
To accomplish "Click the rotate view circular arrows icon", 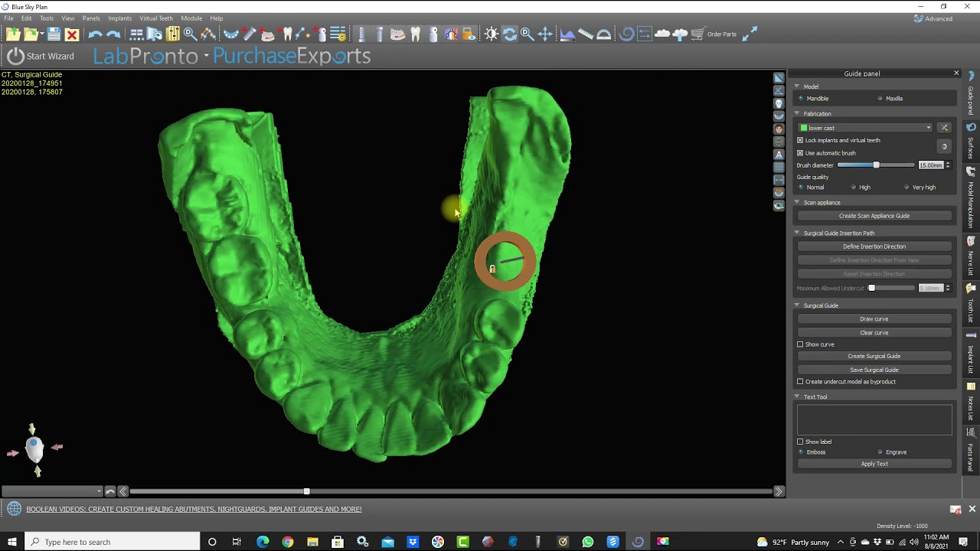I will coord(509,34).
